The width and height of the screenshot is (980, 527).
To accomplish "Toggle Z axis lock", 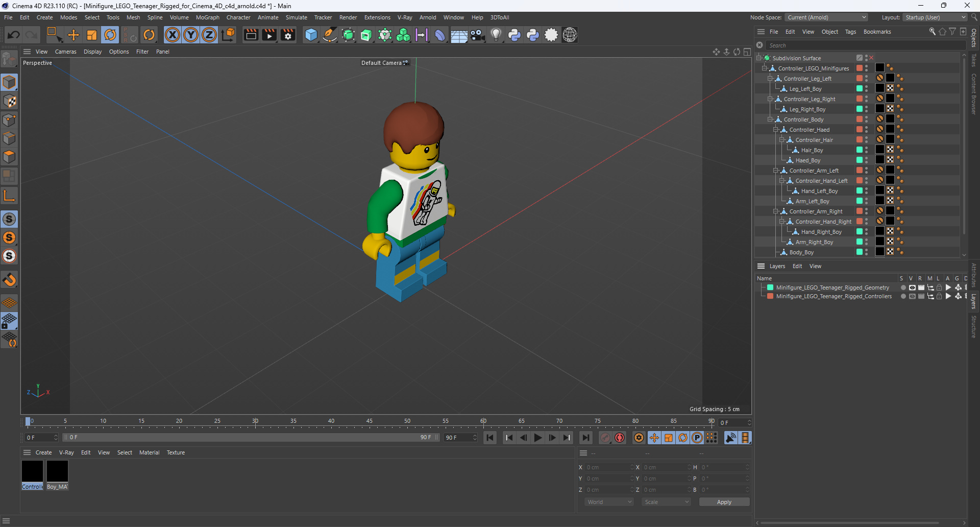I will 209,35.
